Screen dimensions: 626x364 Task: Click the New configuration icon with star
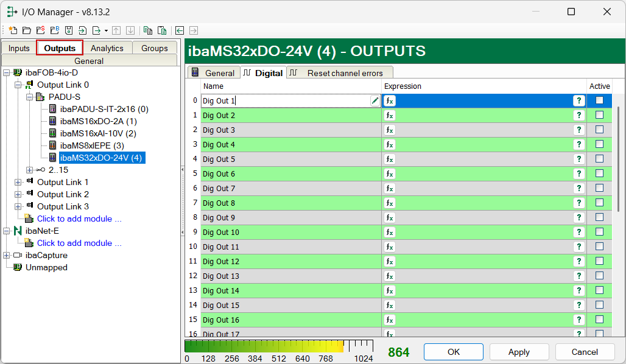point(12,30)
